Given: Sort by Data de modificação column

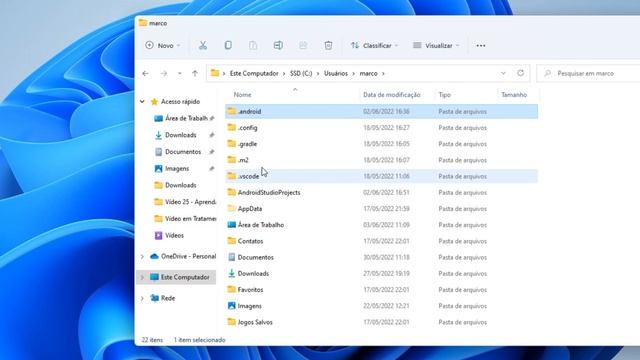Looking at the screenshot, I should coord(392,95).
